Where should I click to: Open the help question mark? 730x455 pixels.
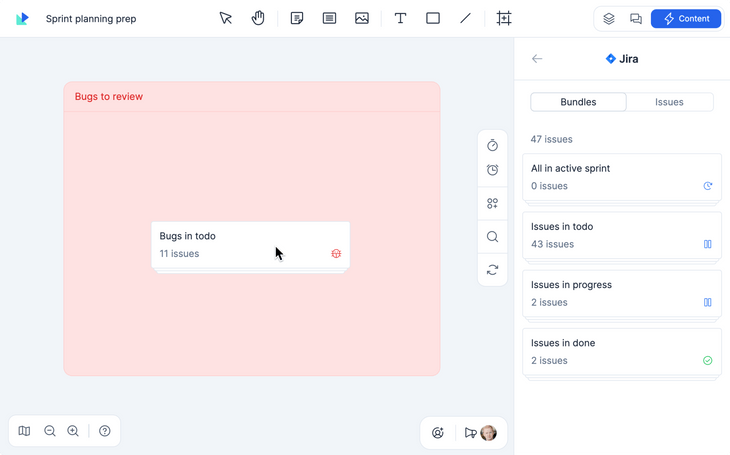click(105, 431)
